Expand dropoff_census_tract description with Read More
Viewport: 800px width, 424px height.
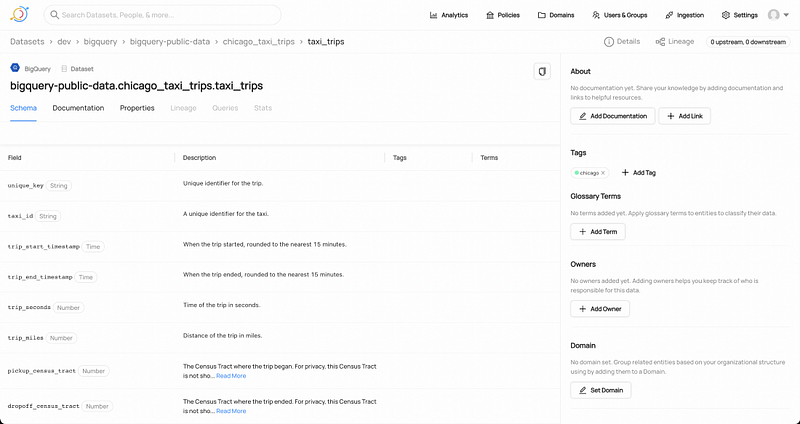[x=231, y=411]
